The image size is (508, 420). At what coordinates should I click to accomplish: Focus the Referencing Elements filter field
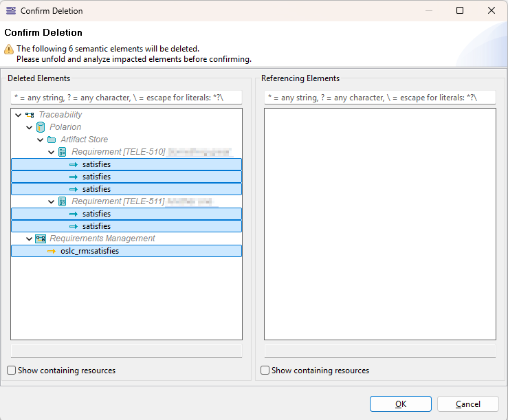pos(380,98)
